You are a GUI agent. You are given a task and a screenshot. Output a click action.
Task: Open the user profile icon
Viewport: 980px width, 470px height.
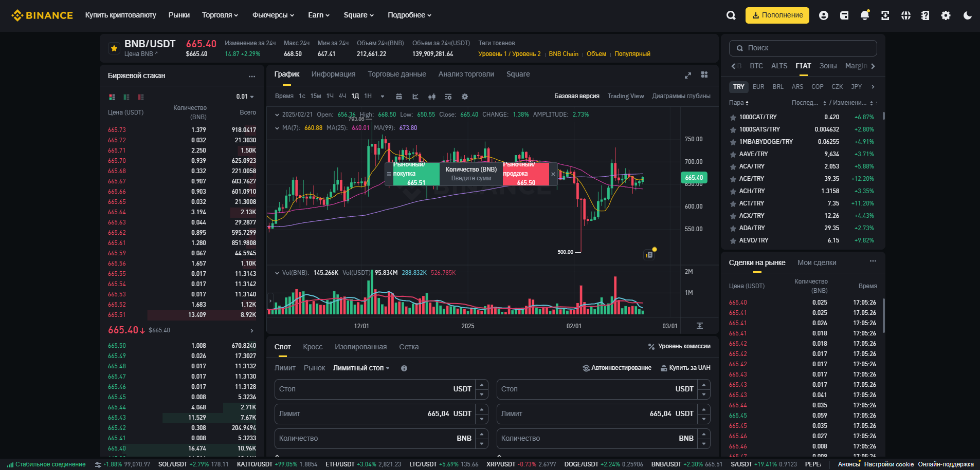824,15
